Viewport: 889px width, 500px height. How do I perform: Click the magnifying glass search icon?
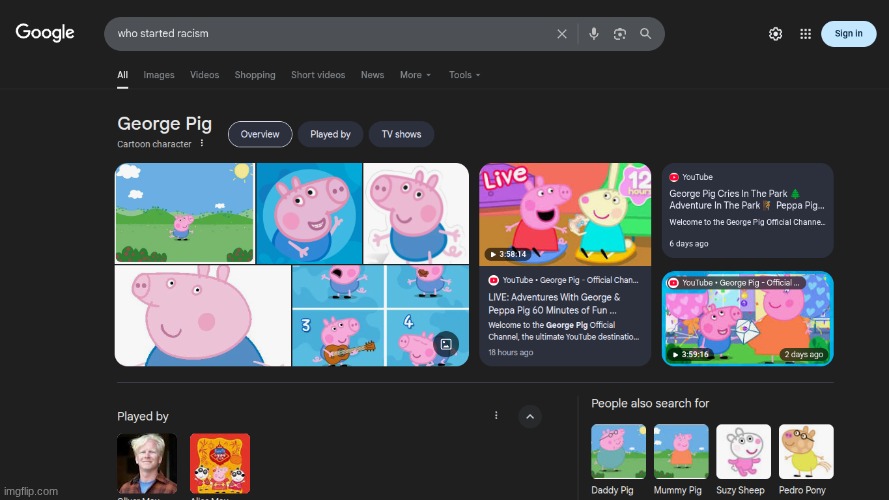(x=646, y=34)
